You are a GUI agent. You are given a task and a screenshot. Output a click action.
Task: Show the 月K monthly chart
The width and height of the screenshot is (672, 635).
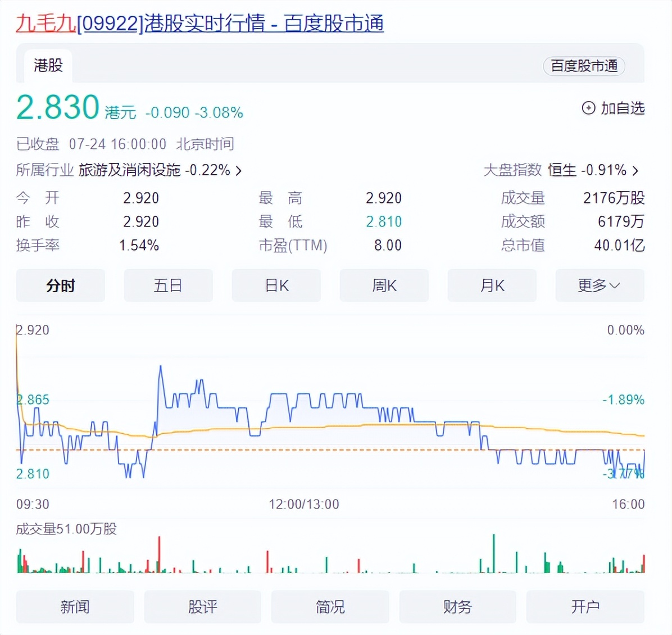[492, 285]
